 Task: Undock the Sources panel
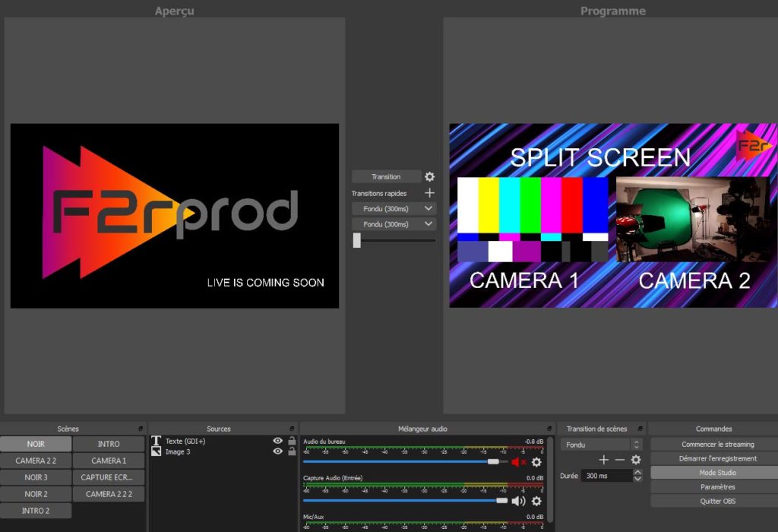pos(292,429)
